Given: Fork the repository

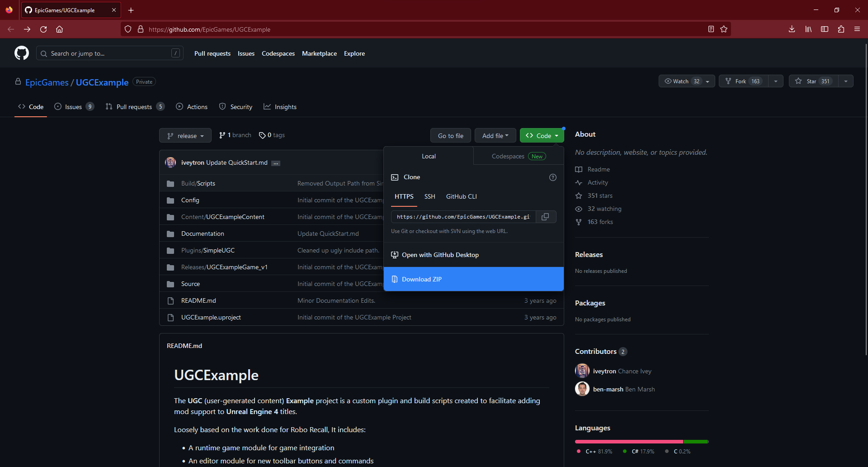Looking at the screenshot, I should coord(744,81).
